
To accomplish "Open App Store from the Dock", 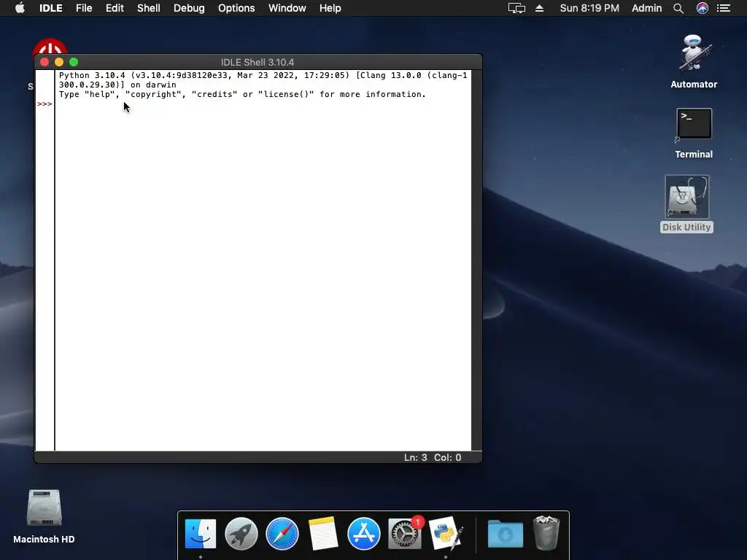I will 364,533.
